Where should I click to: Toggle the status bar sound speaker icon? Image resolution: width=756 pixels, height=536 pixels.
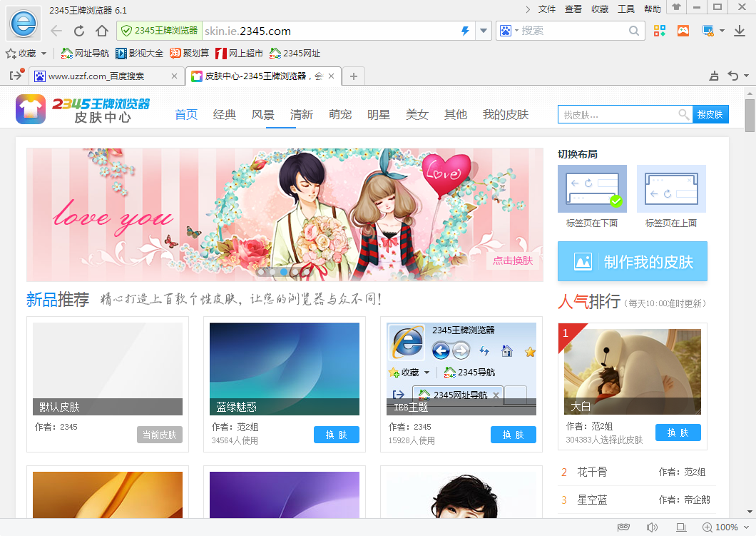652,527
